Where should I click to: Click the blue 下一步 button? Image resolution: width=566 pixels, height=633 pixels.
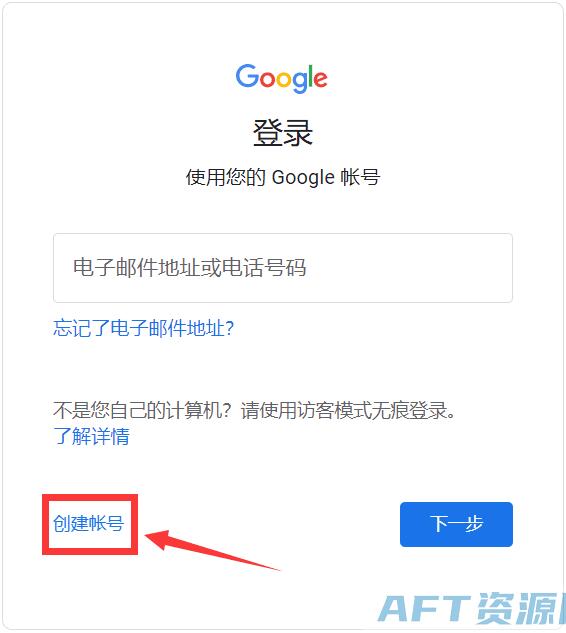[x=456, y=524]
